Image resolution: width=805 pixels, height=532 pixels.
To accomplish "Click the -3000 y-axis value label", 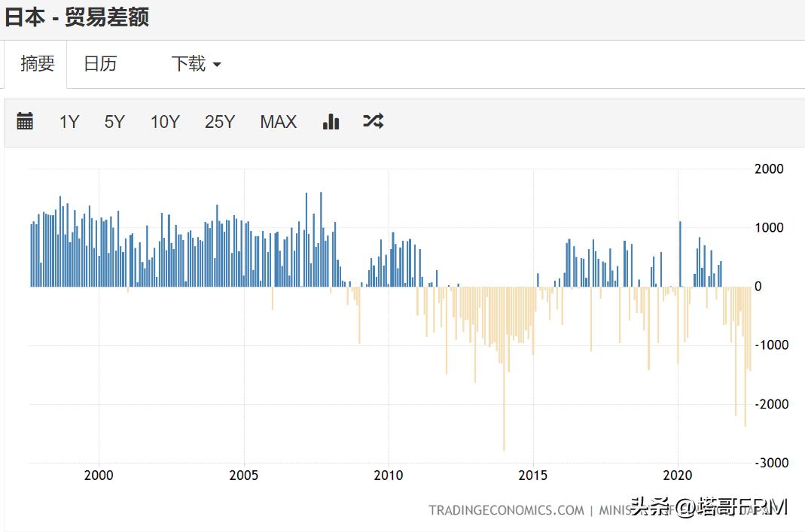I will coord(771,463).
